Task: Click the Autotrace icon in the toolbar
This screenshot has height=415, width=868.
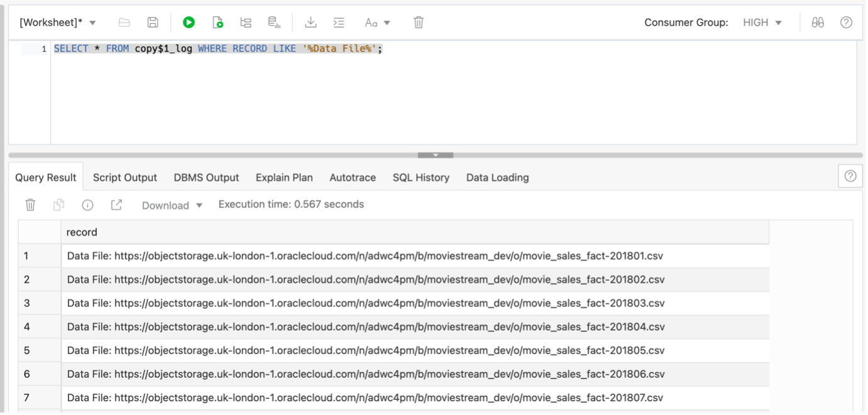Action: 274,22
